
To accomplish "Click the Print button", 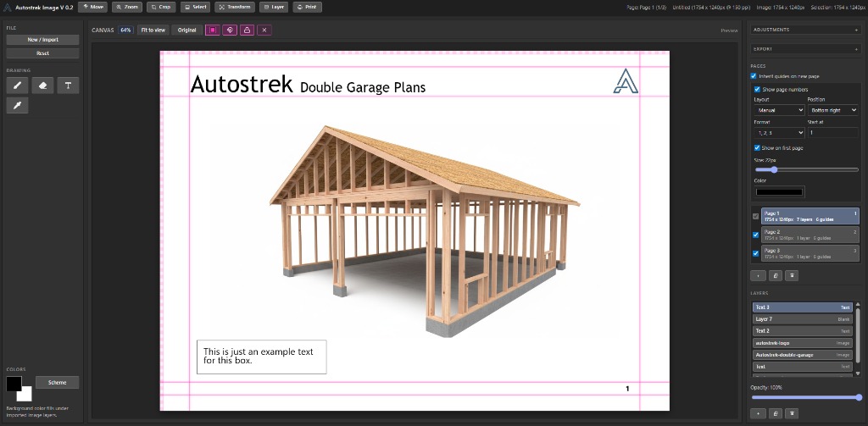I will (x=307, y=7).
